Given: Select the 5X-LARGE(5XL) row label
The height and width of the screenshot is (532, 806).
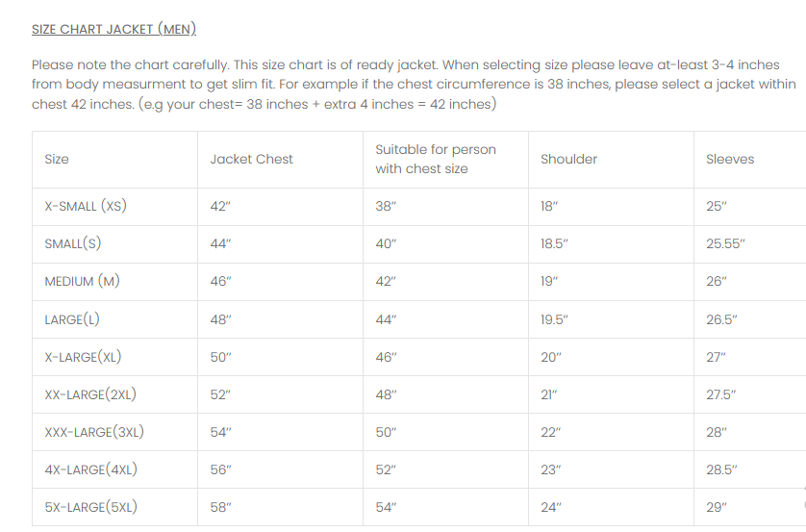Looking at the screenshot, I should click(90, 507).
